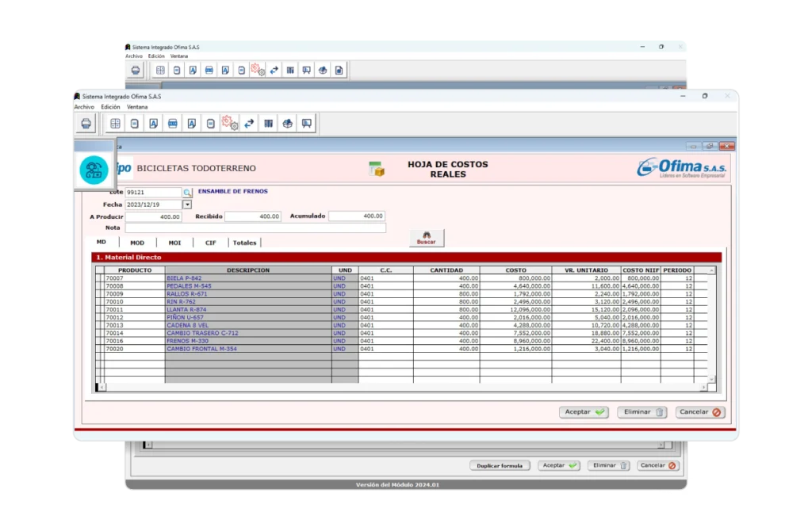Click Aceptar in the front cost sheet window
Image resolution: width=812 pixels, height=520 pixels.
(x=584, y=412)
